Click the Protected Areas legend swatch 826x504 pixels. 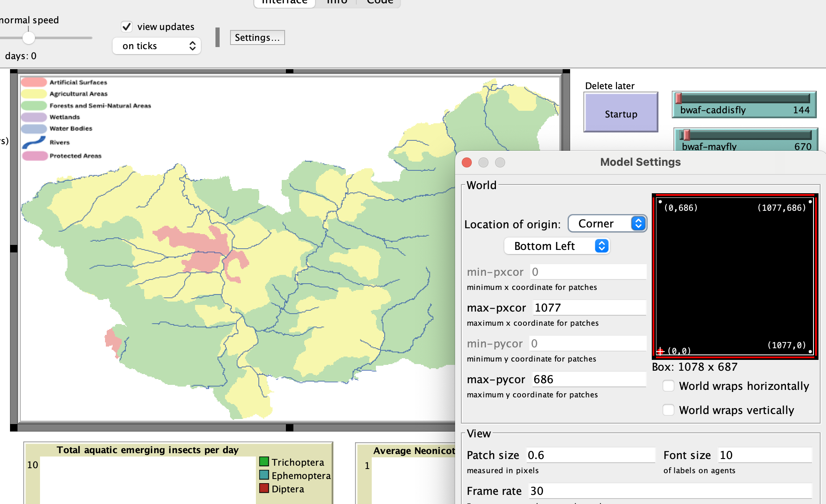[35, 156]
